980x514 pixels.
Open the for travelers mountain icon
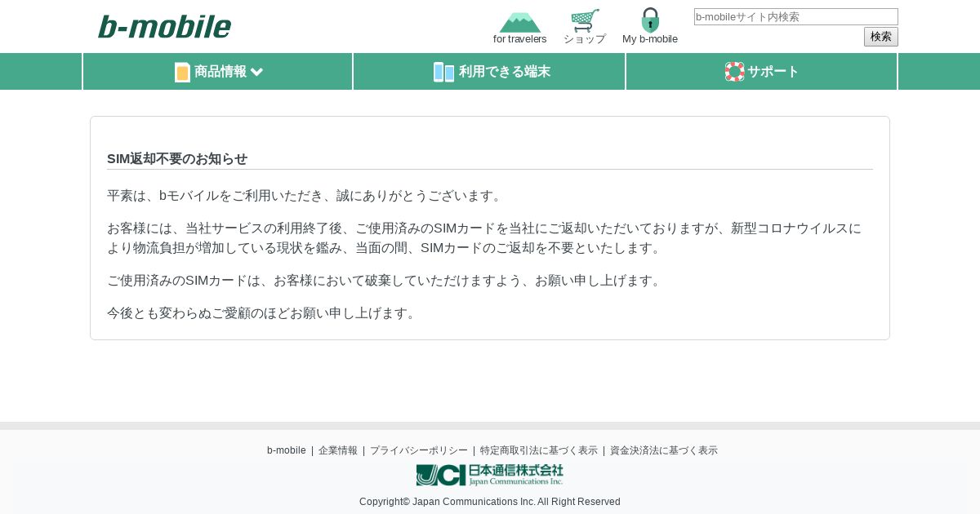coord(520,22)
